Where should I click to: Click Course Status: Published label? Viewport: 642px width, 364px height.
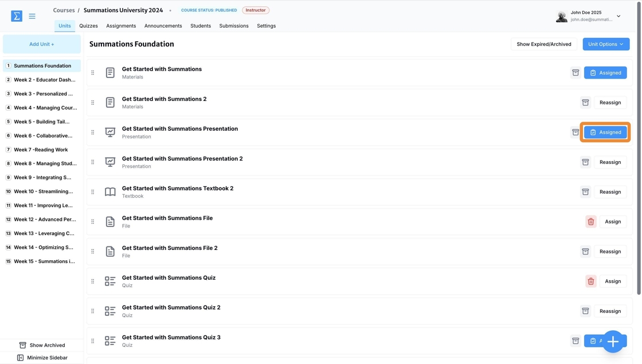[209, 10]
